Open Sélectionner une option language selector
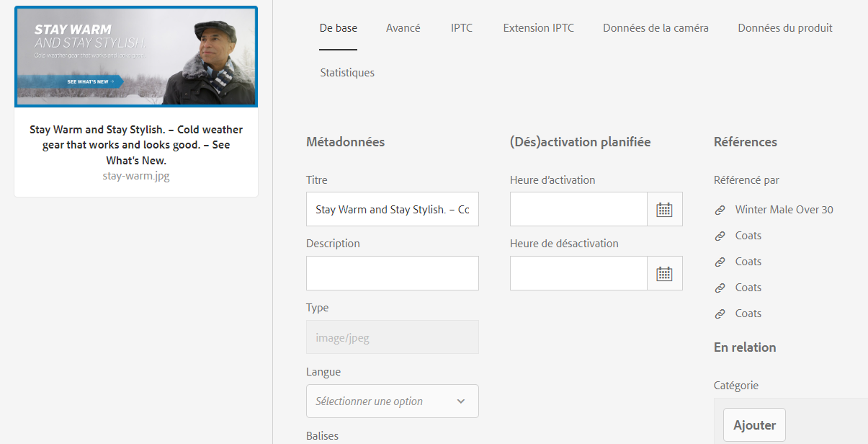The image size is (868, 444). [393, 401]
